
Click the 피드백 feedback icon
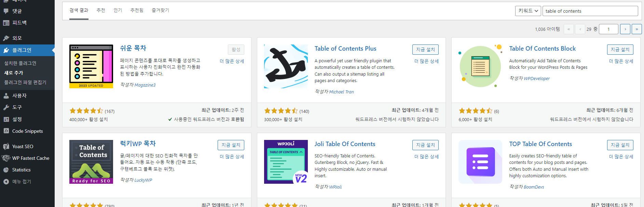coord(6,23)
